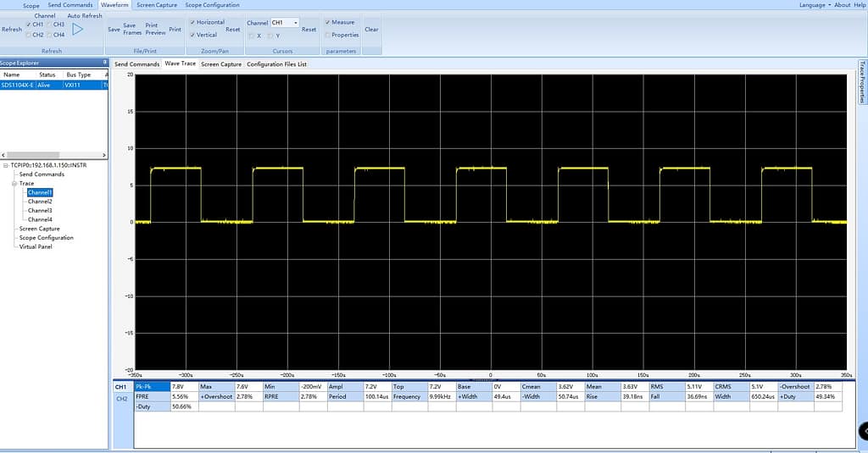
Task: Click Save in File/Print group
Action: pos(114,29)
